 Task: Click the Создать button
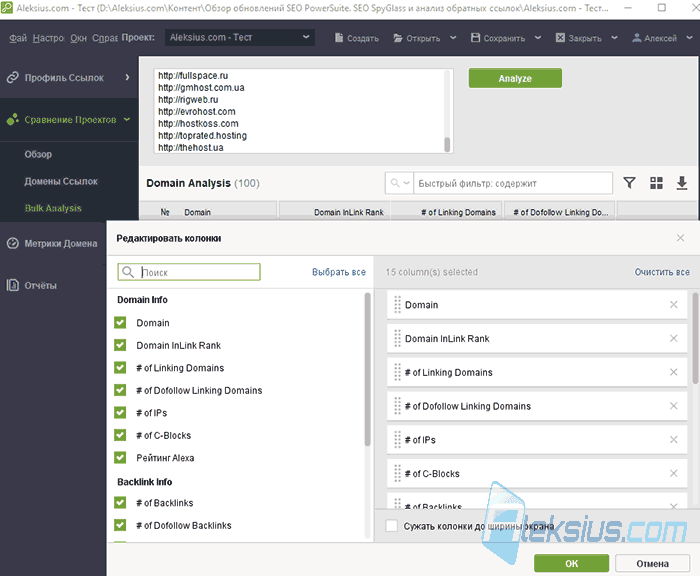click(357, 38)
